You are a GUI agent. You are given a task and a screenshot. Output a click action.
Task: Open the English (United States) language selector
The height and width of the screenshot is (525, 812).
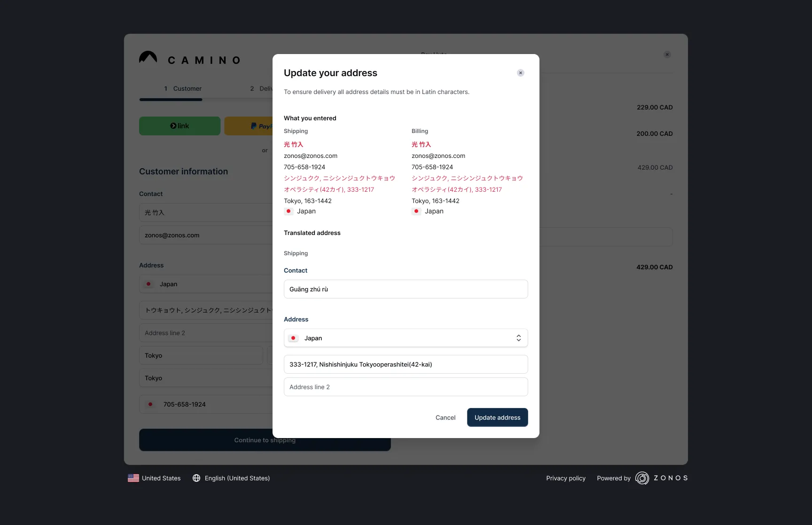[x=231, y=478]
